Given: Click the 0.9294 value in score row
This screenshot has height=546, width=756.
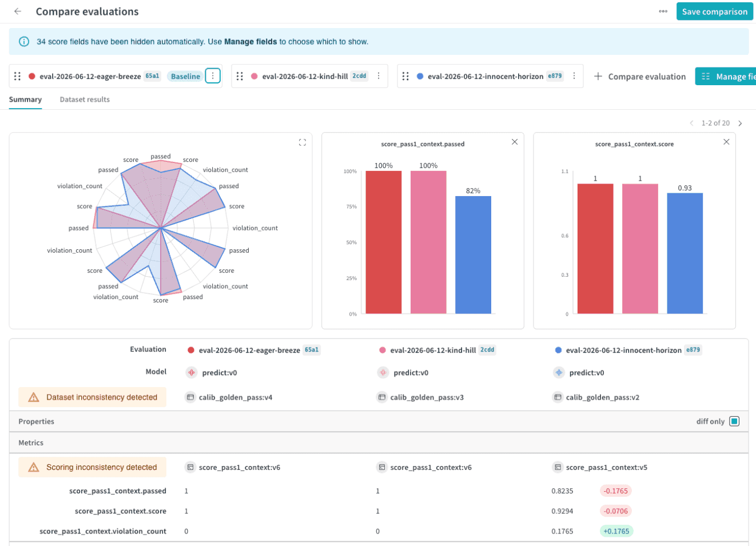Looking at the screenshot, I should point(562,511).
